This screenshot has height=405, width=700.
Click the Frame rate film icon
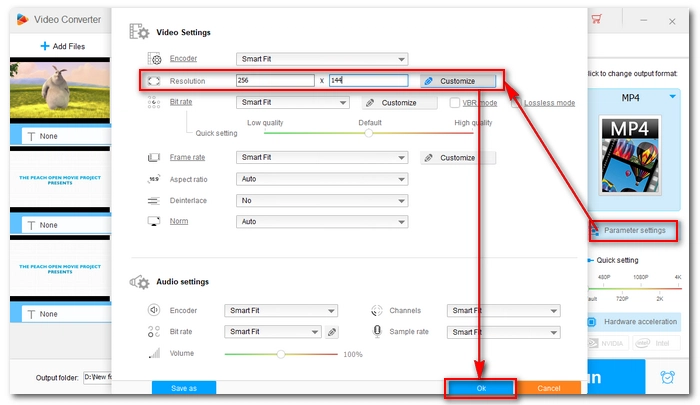[154, 157]
